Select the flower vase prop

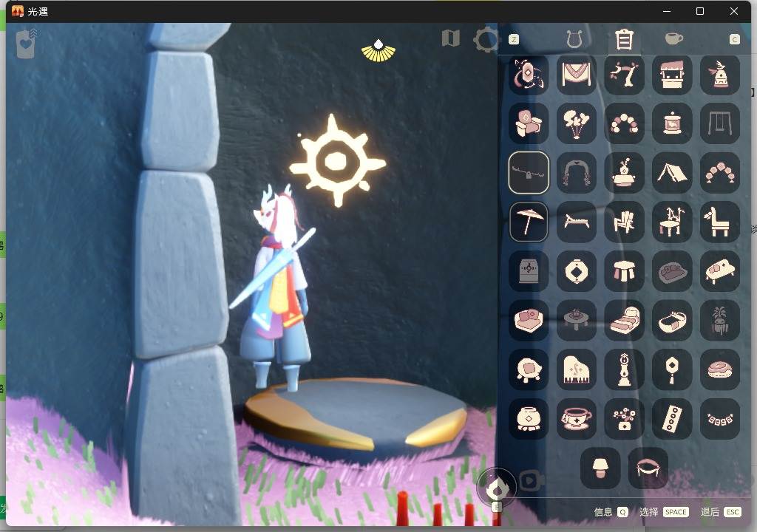624,419
